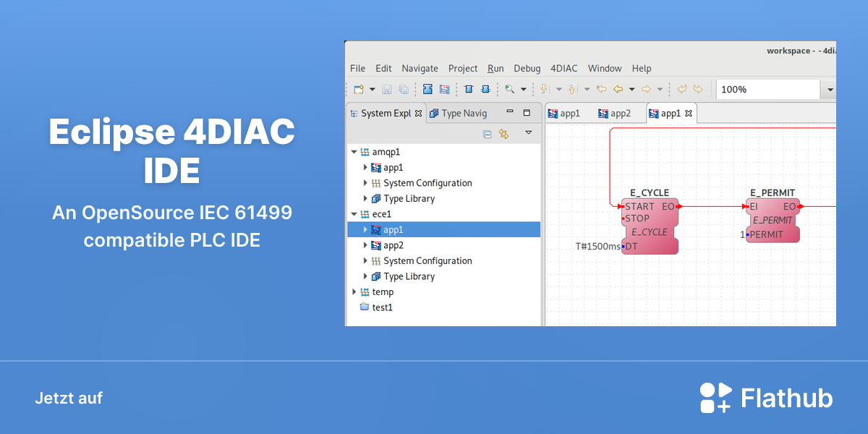Click the Last Edit Location arrow icon
Screen dimensions: 868x434
click(602, 89)
